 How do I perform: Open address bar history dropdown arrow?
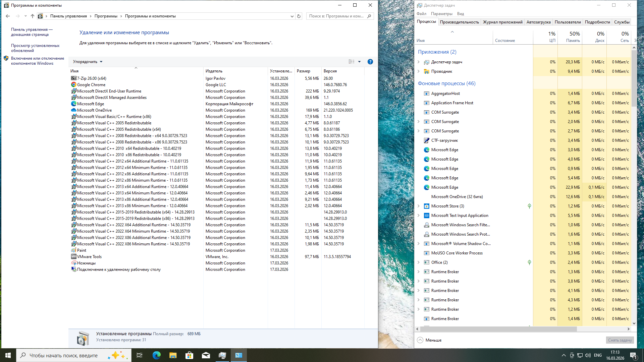point(292,16)
